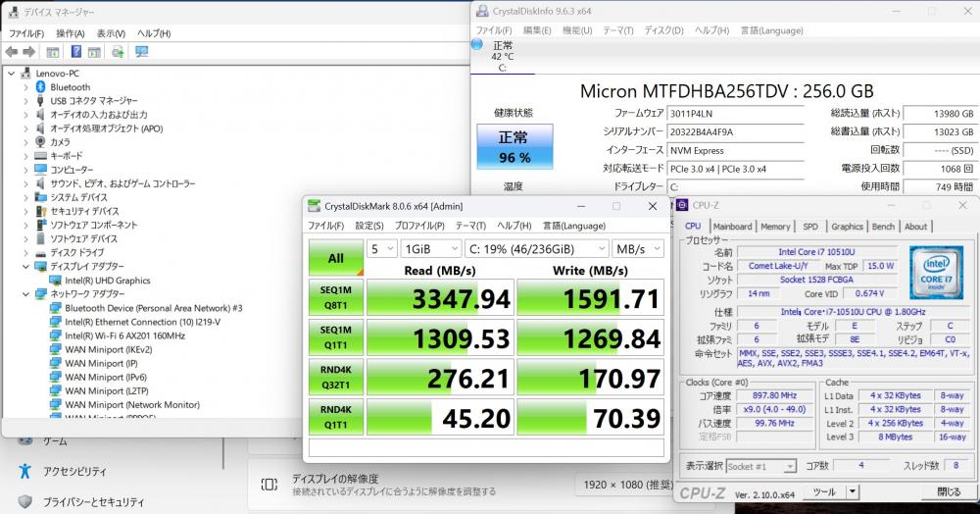
Task: Open Device Manager 表示(V) menu
Action: [111, 33]
